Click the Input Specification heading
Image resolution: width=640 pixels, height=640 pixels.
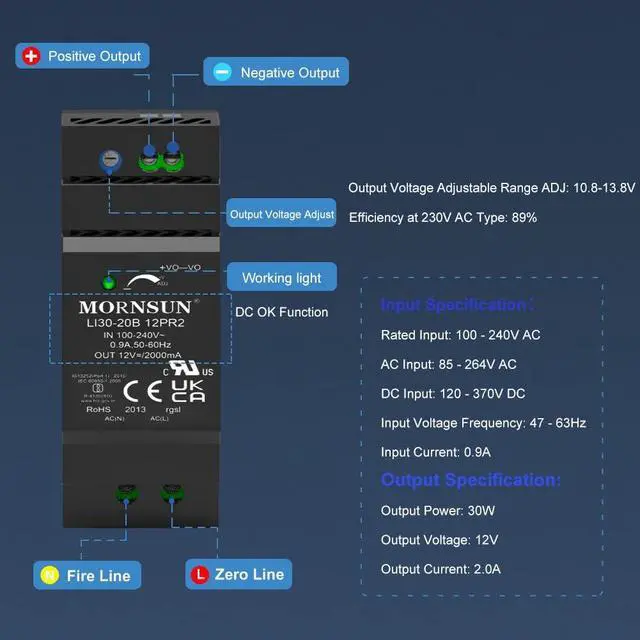pos(457,305)
